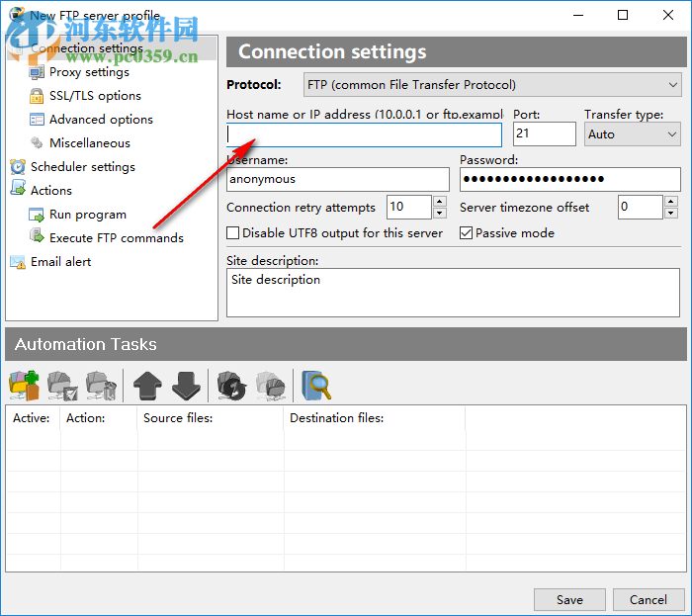Click the refresh task icon with circular arrow
Image resolution: width=692 pixels, height=616 pixels.
click(231, 386)
